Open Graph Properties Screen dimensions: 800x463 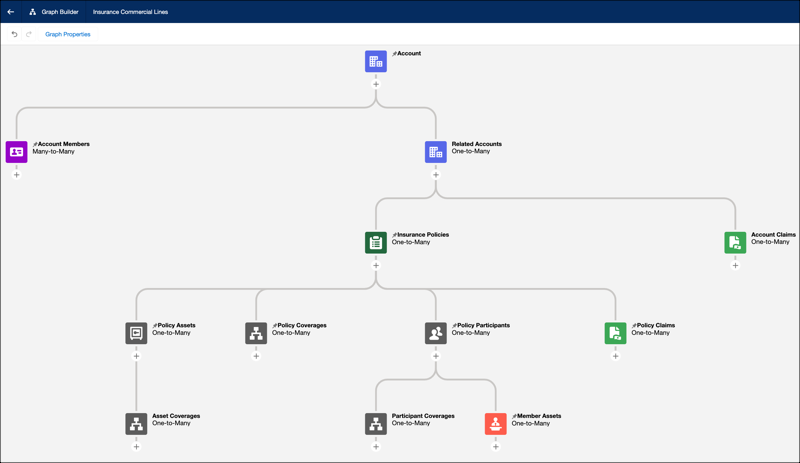click(x=68, y=34)
